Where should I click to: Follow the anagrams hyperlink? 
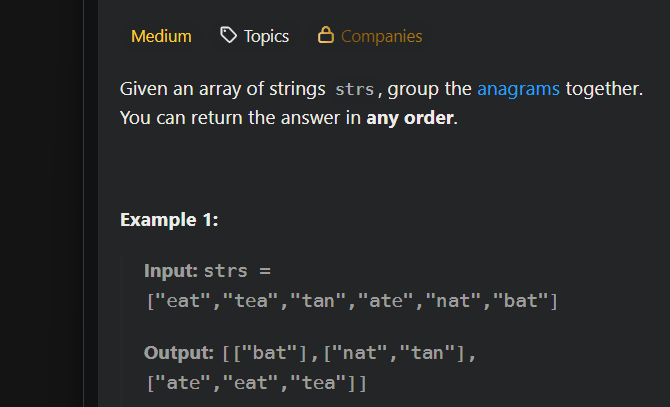[x=518, y=89]
